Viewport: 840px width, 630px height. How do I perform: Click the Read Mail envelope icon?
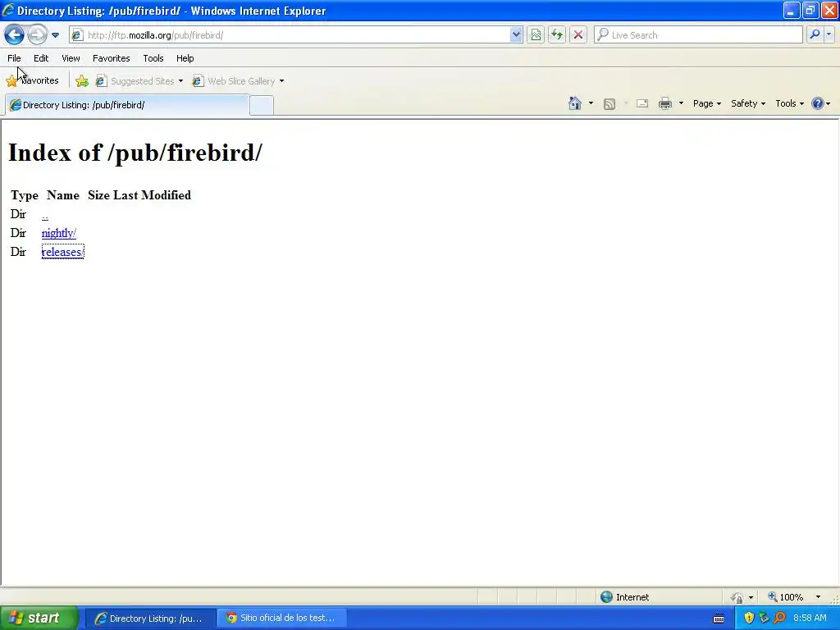pos(642,103)
